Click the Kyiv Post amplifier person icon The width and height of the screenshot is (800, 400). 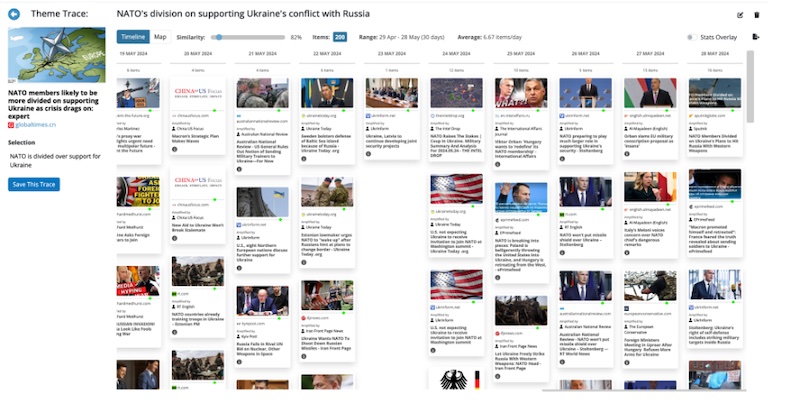pos(239,337)
